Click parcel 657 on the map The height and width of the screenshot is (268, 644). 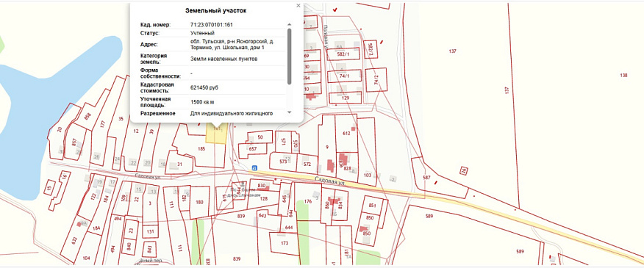click(251, 149)
